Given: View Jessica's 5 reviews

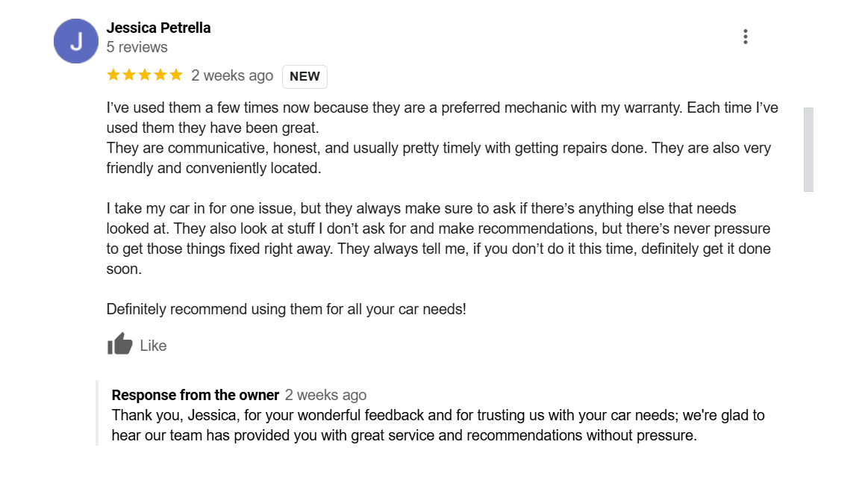Looking at the screenshot, I should 135,46.
